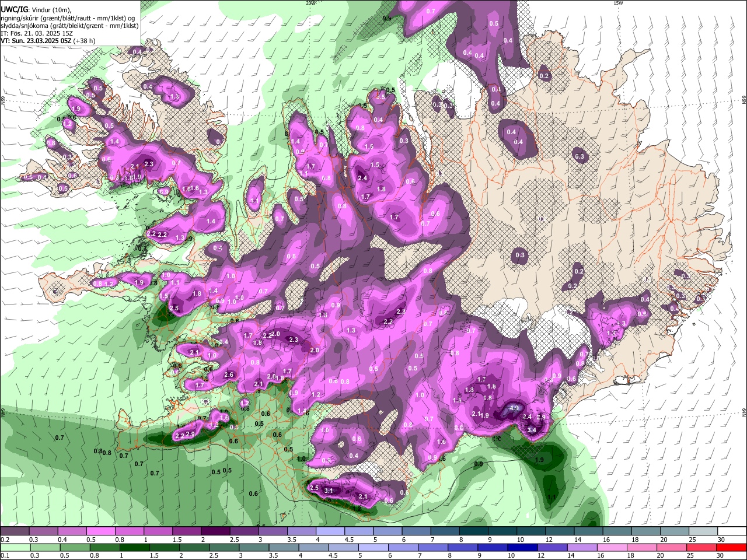
Task: Click the peak snowfall value '4.1' on the map
Action: [x=514, y=408]
